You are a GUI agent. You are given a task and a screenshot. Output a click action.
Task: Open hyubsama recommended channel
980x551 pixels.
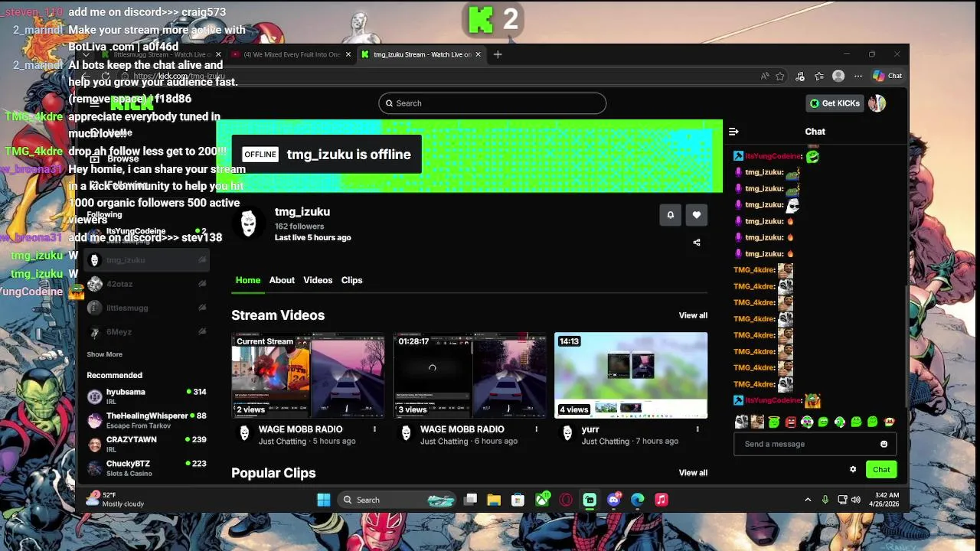(146, 396)
